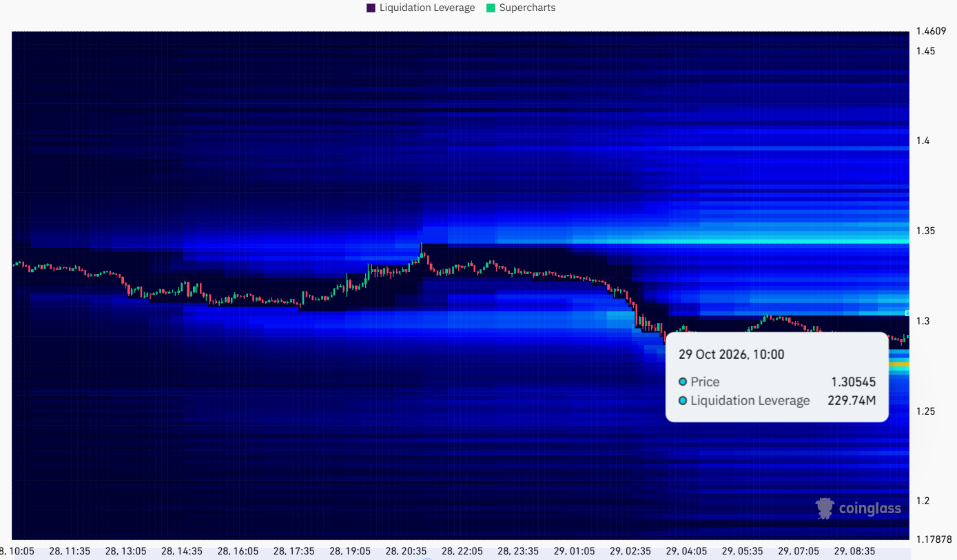Screen dimensions: 957x560
Task: Toggle the Liquidation Leverage legend entry
Action: click(420, 8)
